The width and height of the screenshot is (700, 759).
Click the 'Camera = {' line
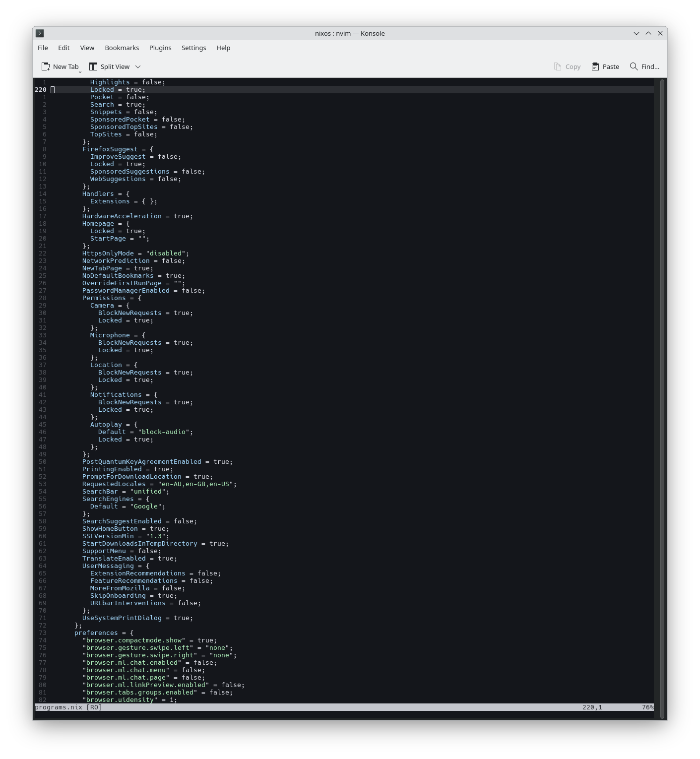pos(110,306)
